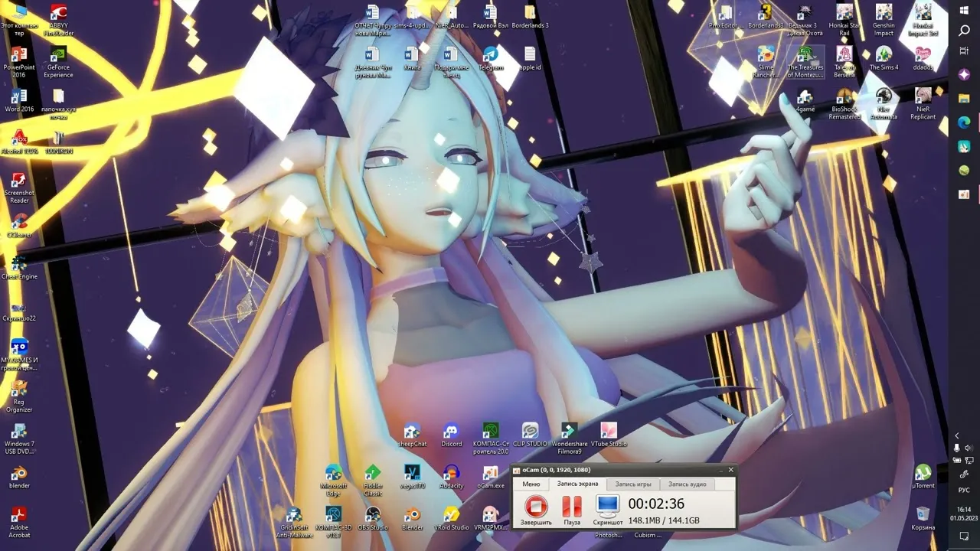This screenshot has width=980, height=551.
Task: Switch to the Запись экрана tab
Action: (x=578, y=484)
